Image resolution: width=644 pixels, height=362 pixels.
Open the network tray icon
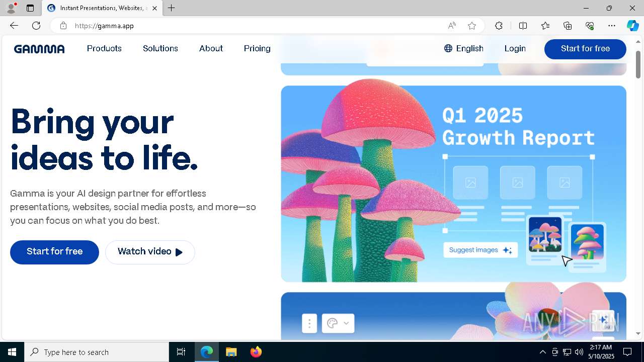click(567, 352)
